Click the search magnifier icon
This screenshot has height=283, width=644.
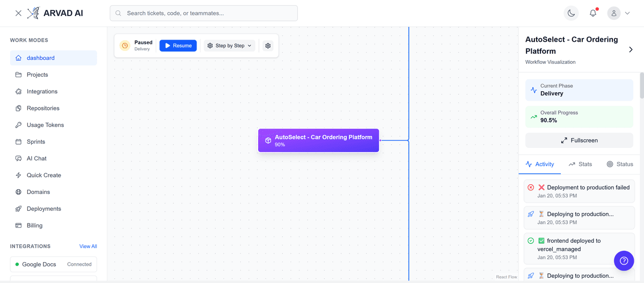tap(118, 13)
